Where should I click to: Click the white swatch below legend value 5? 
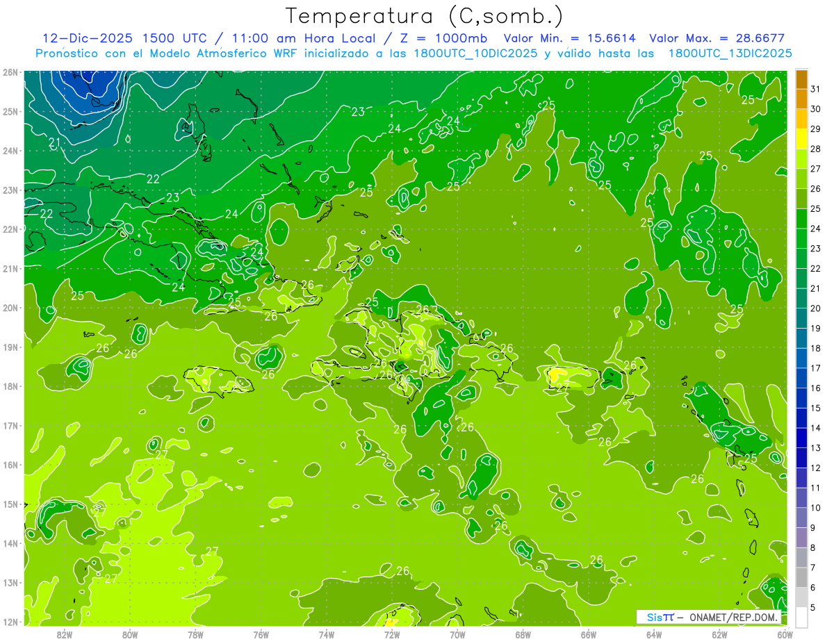(x=801, y=617)
